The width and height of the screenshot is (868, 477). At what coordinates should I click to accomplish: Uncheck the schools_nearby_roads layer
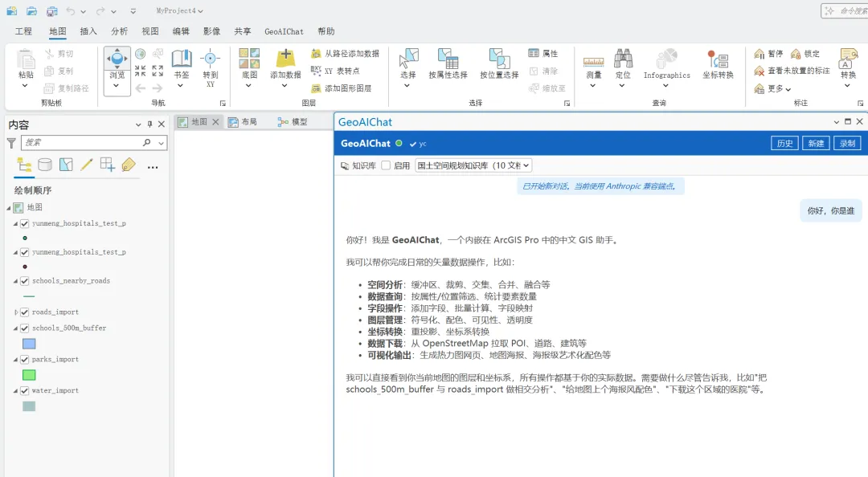click(24, 281)
